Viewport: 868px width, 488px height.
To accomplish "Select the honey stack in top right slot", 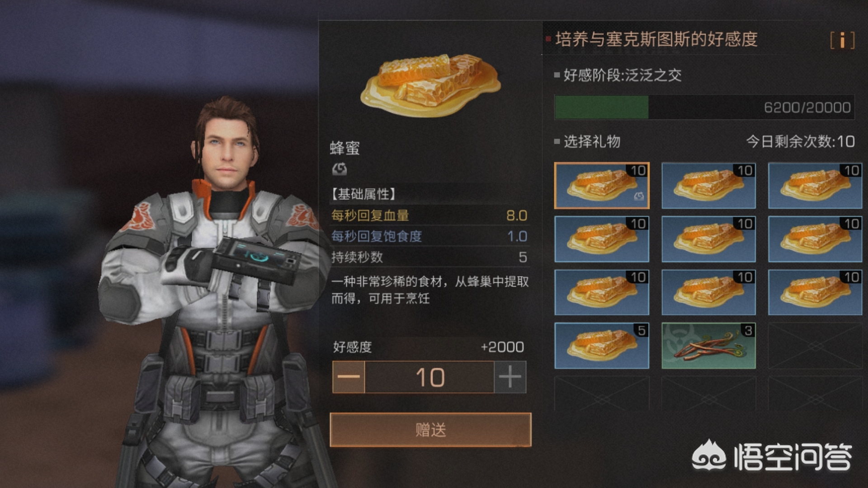I will (x=815, y=186).
